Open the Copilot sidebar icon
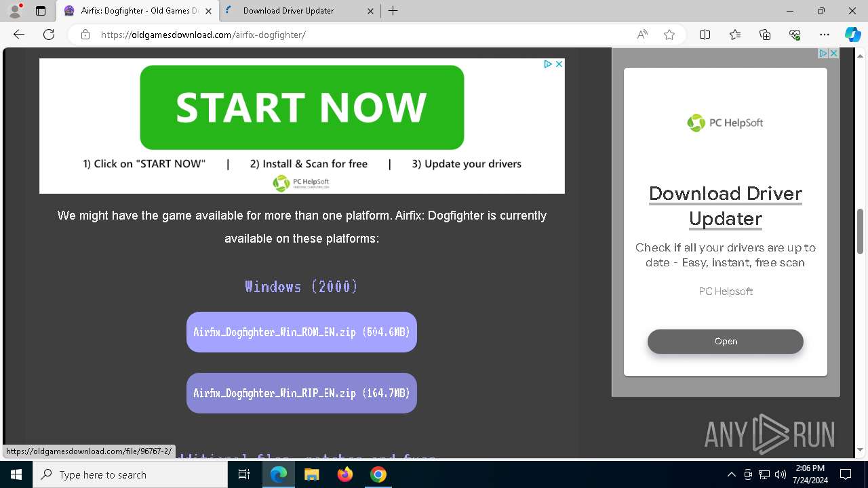This screenshot has width=868, height=488. (x=852, y=35)
